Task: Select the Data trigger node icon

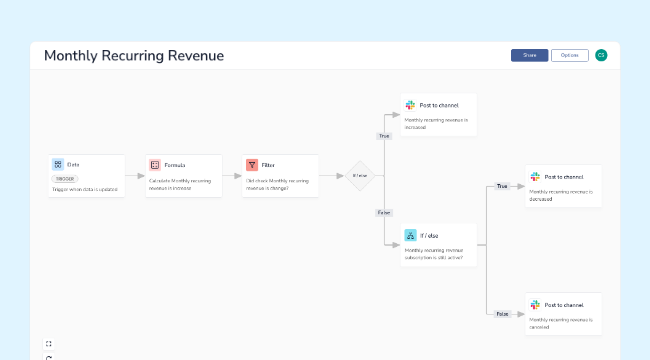Action: (58, 164)
